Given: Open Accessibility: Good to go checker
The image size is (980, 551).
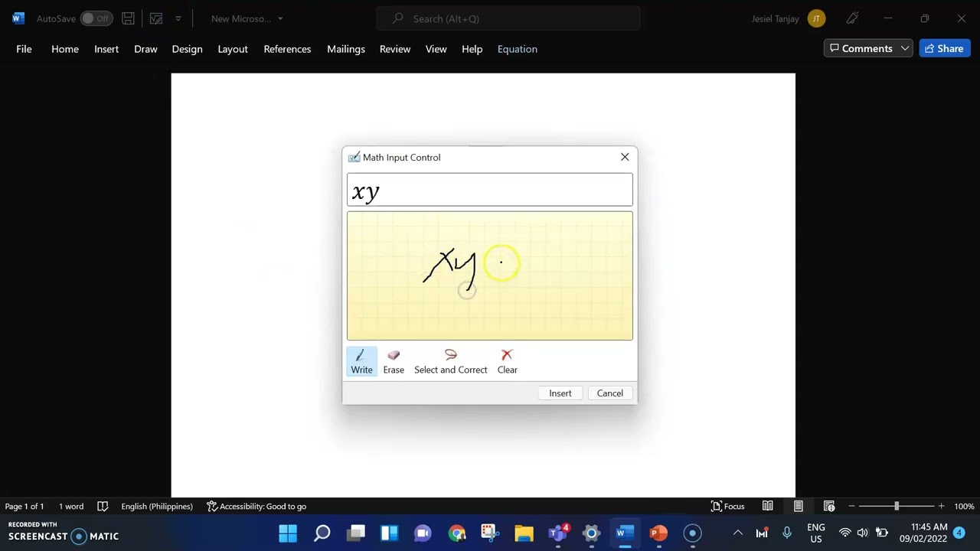Looking at the screenshot, I should [256, 507].
